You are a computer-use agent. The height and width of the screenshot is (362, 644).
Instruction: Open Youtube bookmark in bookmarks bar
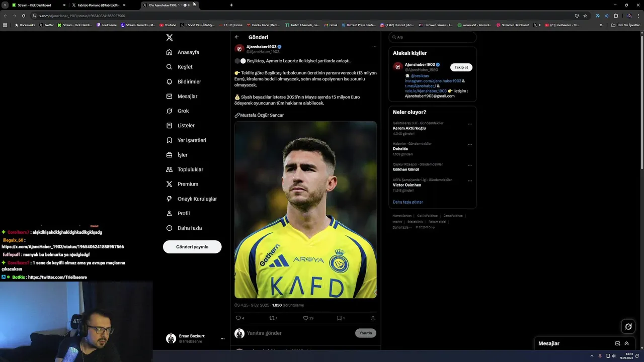pyautogui.click(x=168, y=25)
